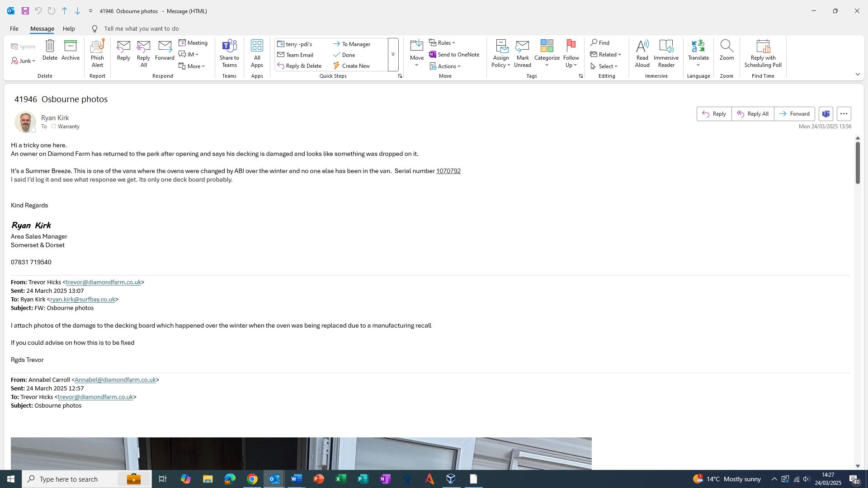
Task: Open the Immersive Reader
Action: (x=666, y=53)
